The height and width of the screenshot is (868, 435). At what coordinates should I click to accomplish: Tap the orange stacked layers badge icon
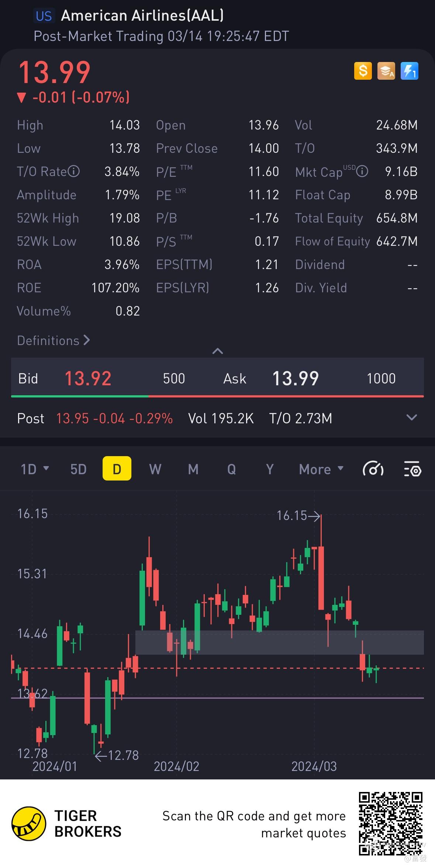click(x=386, y=70)
